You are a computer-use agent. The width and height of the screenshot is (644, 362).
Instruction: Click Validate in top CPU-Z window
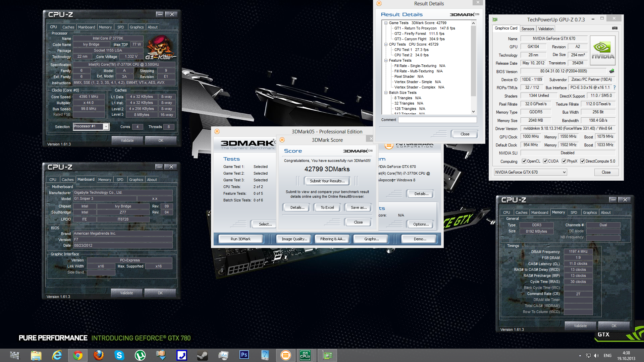[x=127, y=140]
